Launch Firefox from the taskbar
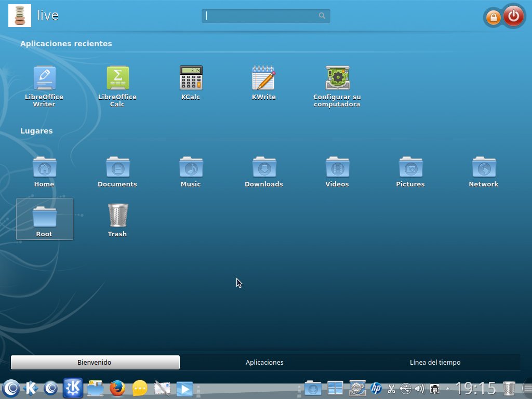The width and height of the screenshot is (532, 399). click(117, 388)
